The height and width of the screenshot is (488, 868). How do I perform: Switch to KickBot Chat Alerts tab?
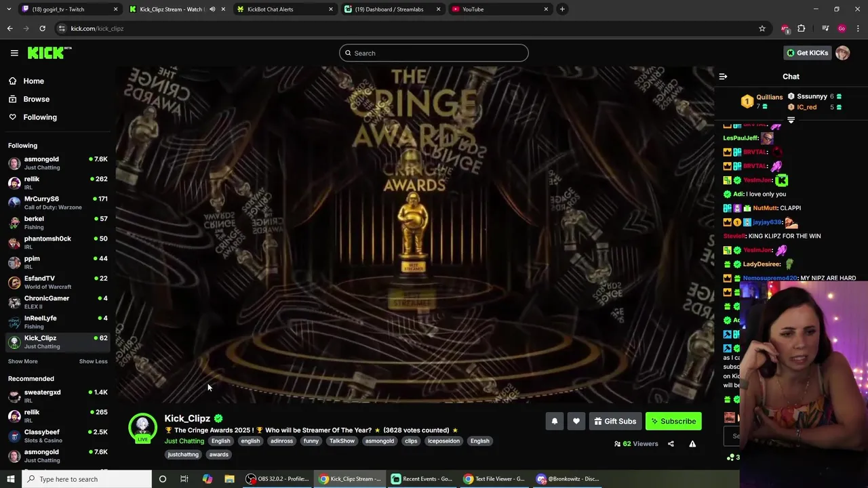pyautogui.click(x=284, y=9)
